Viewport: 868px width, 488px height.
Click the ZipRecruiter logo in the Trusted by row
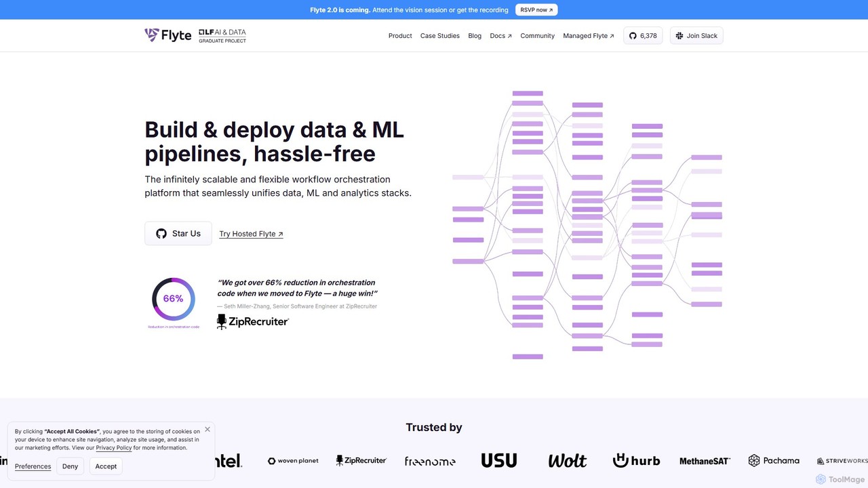click(x=361, y=460)
